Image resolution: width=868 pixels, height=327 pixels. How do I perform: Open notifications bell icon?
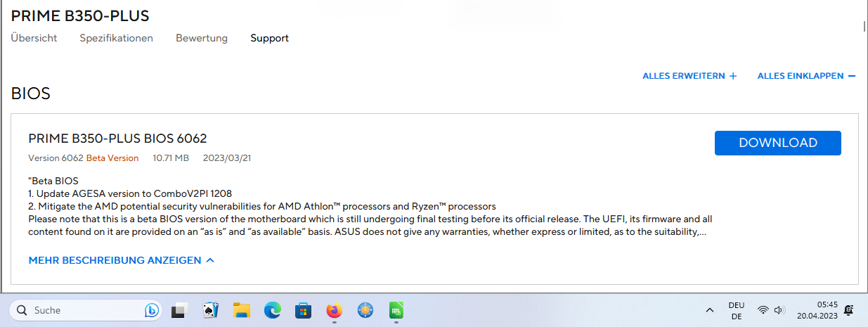point(849,310)
